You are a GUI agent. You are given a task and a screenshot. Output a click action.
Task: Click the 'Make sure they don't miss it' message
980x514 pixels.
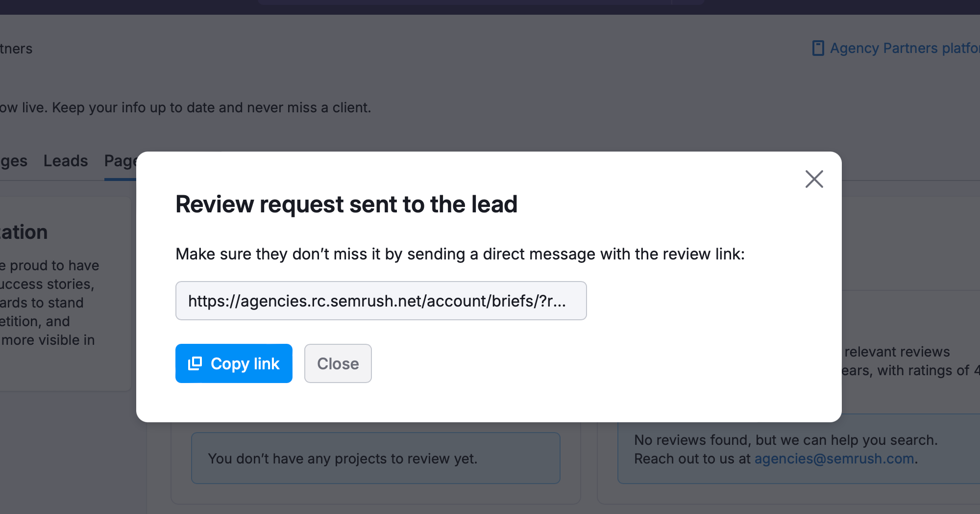click(460, 254)
